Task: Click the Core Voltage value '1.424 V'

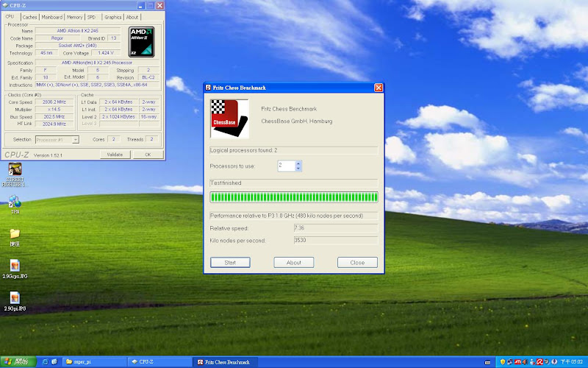Action: point(106,53)
